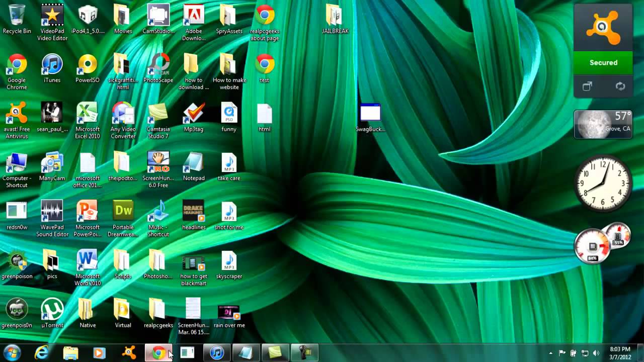Launch the ManyCam shortcut
Screen dimensions: 644x362
[52, 166]
